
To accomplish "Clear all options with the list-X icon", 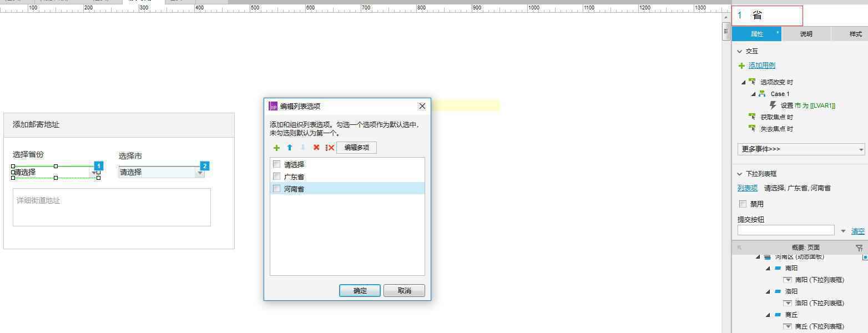I will point(330,148).
